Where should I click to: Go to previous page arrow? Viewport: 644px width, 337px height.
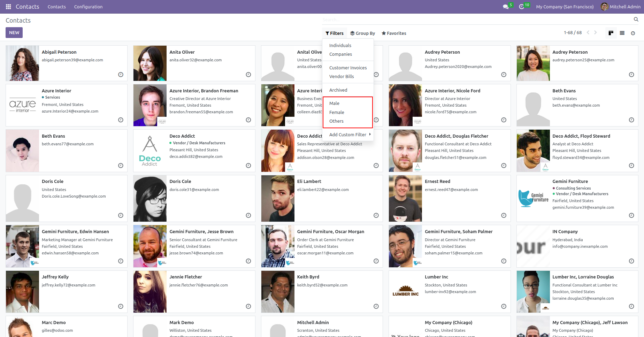click(x=588, y=33)
